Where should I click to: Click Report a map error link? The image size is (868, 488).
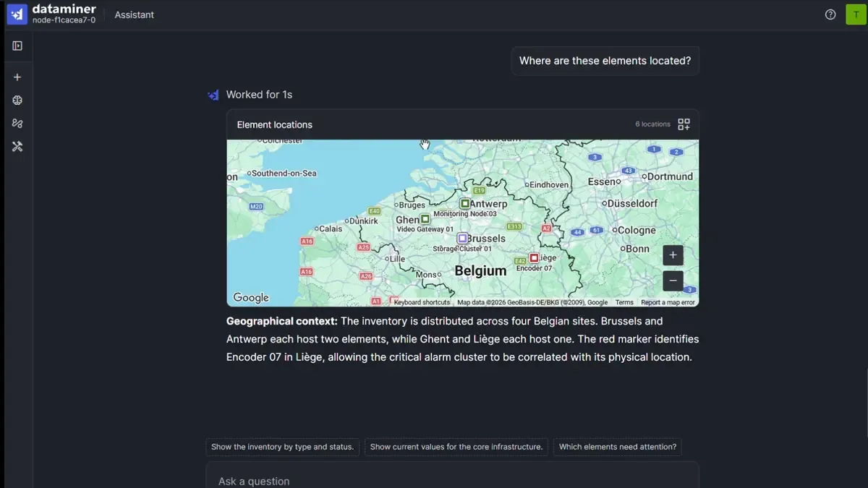coord(668,303)
